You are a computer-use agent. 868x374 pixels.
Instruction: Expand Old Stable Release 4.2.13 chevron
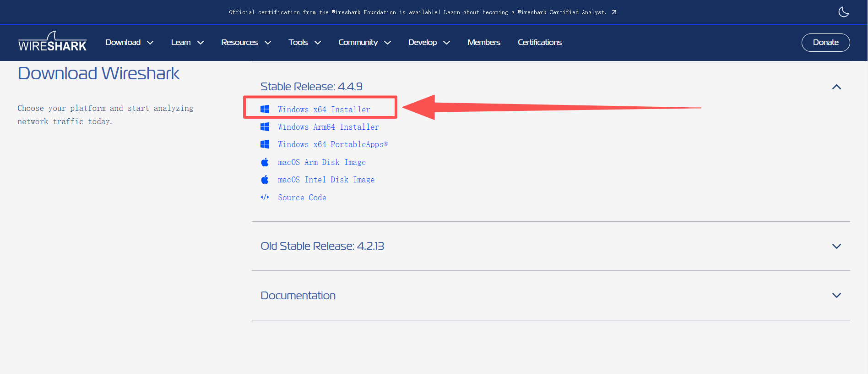[x=836, y=246]
